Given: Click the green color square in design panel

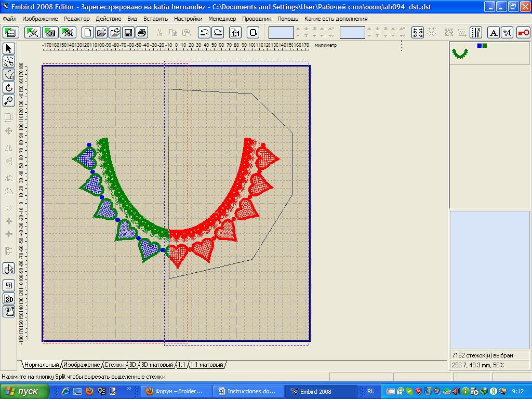Looking at the screenshot, I should [485, 46].
